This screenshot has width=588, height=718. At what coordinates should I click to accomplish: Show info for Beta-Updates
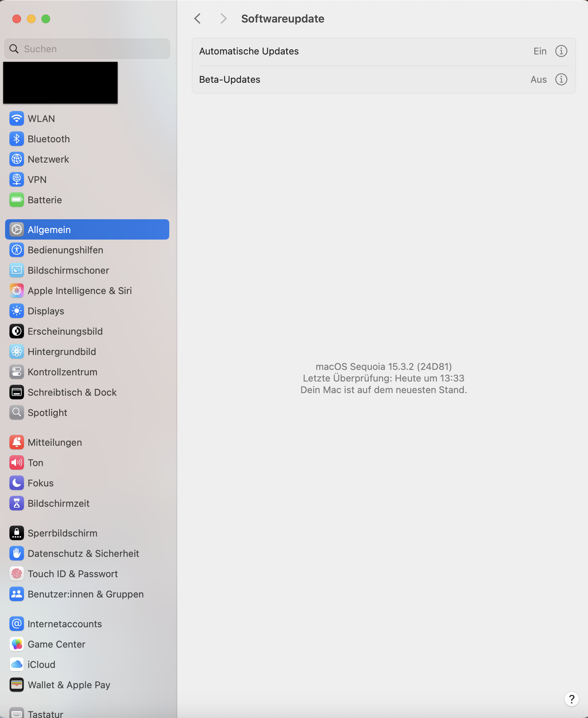pos(561,79)
